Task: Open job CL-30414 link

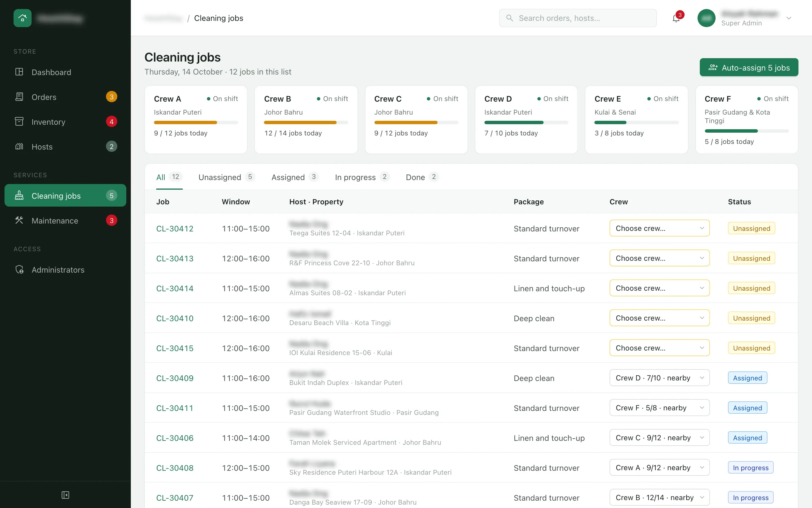Action: (x=175, y=288)
